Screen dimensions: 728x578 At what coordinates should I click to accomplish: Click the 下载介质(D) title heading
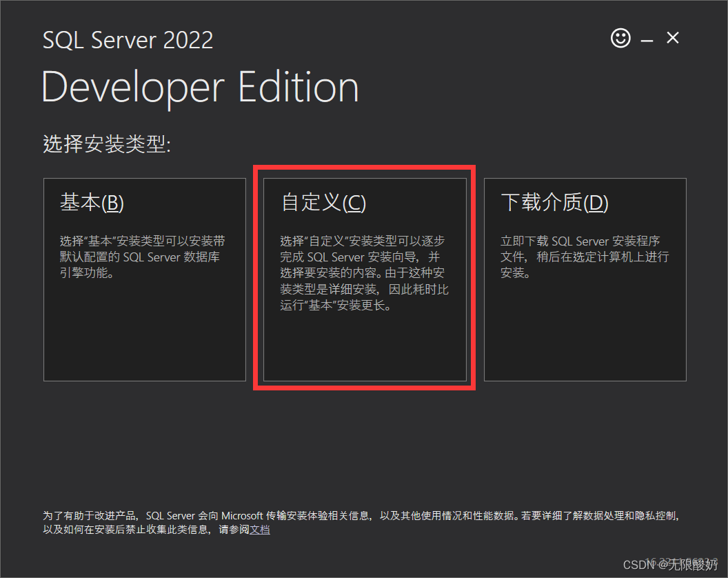click(x=554, y=203)
